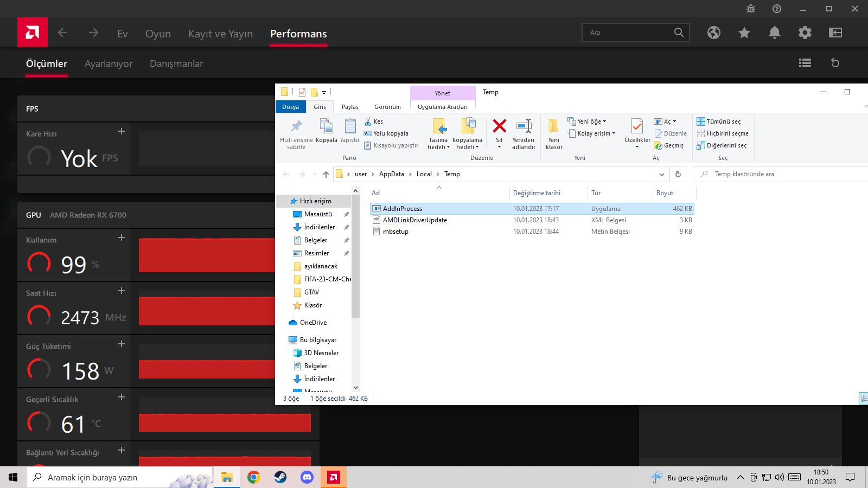Switch metrics to list view icon

pyautogui.click(x=805, y=63)
